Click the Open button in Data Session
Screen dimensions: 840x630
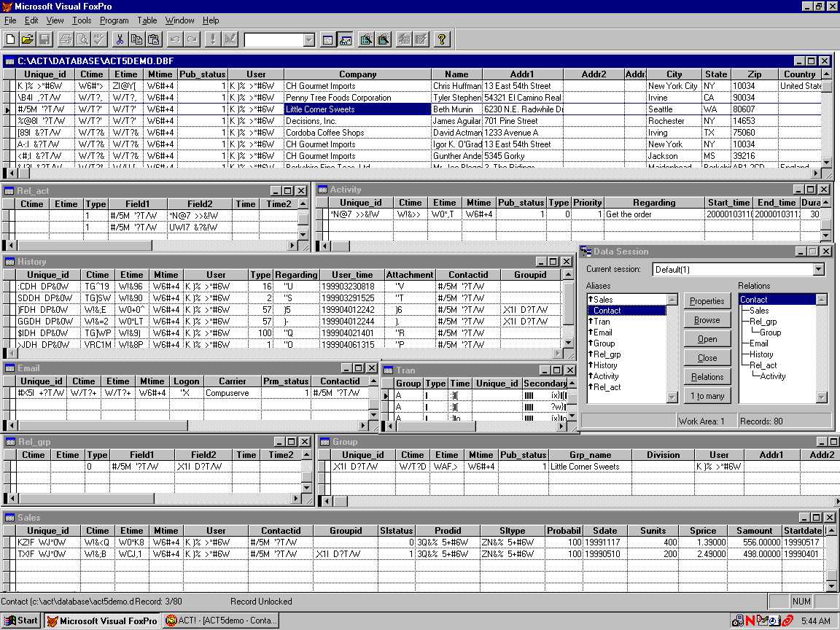coord(707,339)
